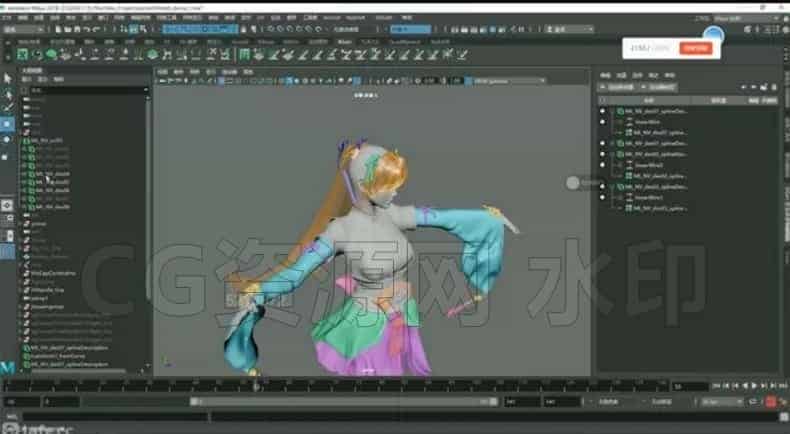Toggle visibility dot of first XGen description row
The height and width of the screenshot is (434, 790).
coord(602,111)
